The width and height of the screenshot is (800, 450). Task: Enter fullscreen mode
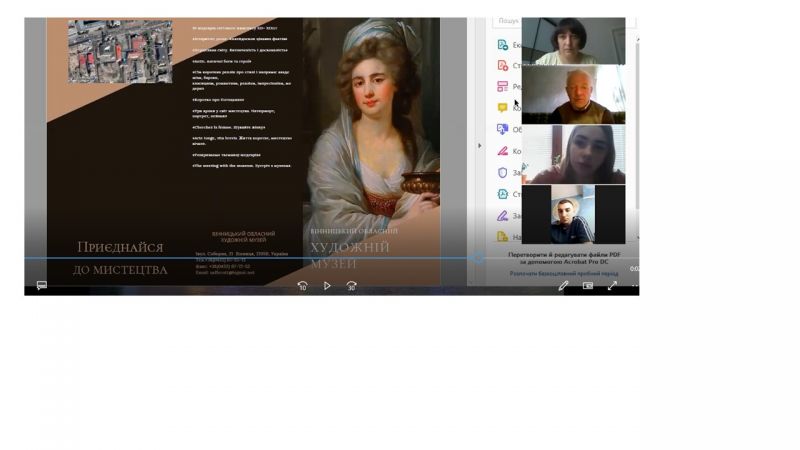(x=612, y=286)
